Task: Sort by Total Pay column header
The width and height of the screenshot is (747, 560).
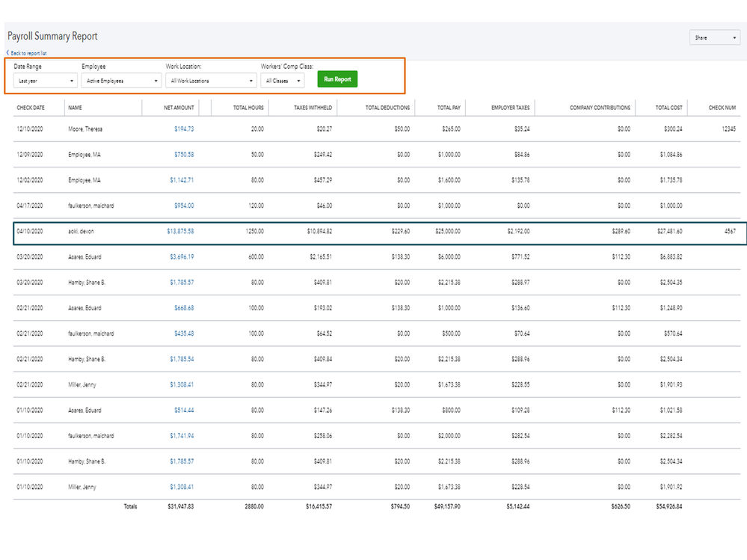Action: [x=449, y=108]
